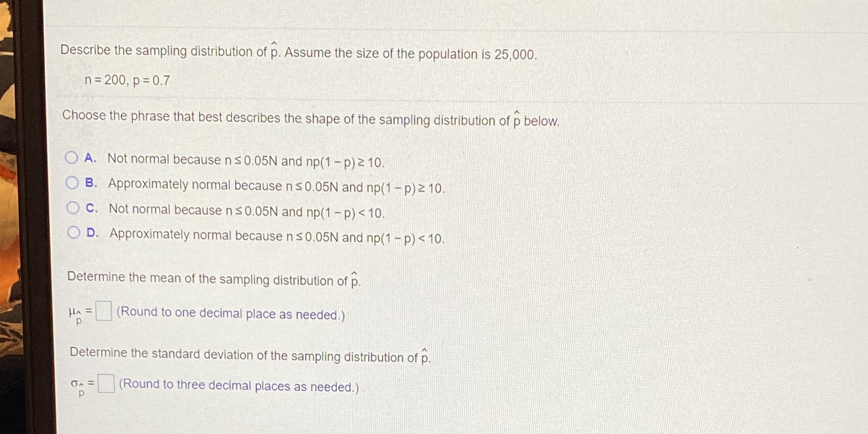
Task: Pick radio button for option D
Action: pyautogui.click(x=74, y=232)
